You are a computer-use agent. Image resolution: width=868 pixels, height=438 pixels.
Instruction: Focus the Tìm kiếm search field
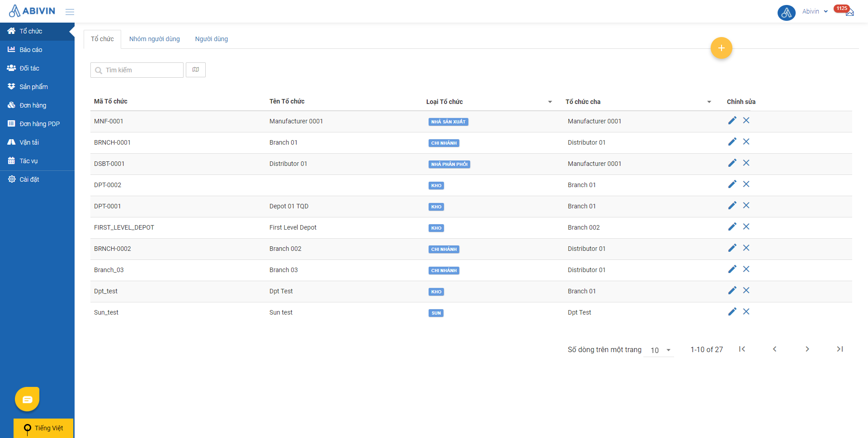pos(137,70)
